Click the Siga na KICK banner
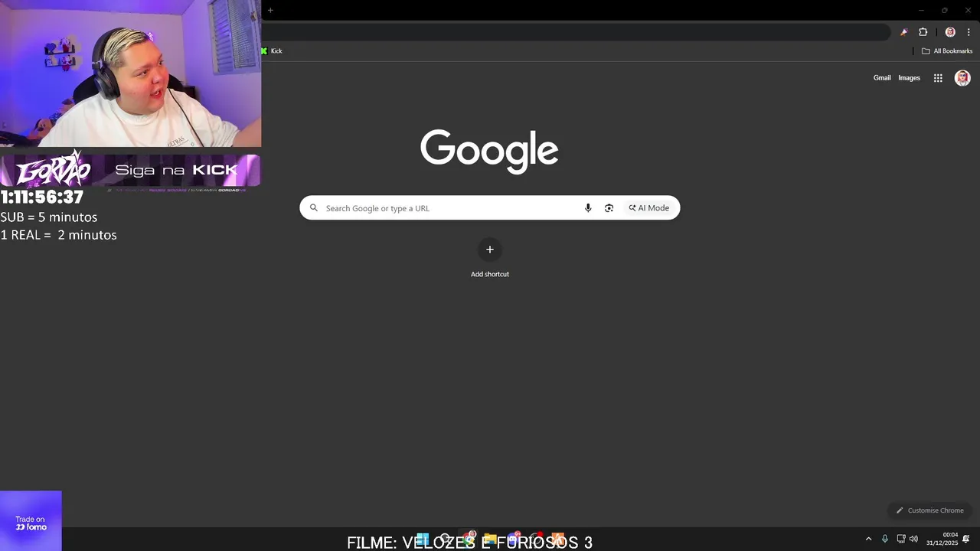This screenshot has width=980, height=551. click(130, 170)
